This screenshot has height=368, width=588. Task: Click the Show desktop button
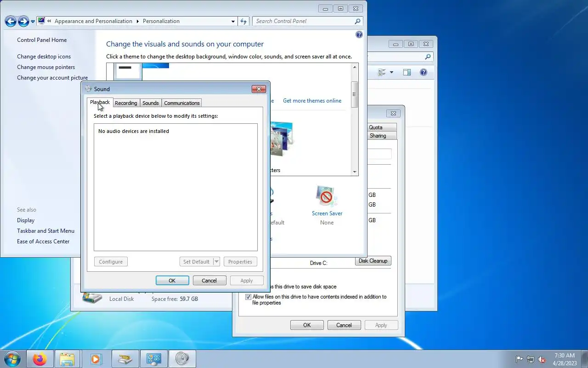(584, 359)
